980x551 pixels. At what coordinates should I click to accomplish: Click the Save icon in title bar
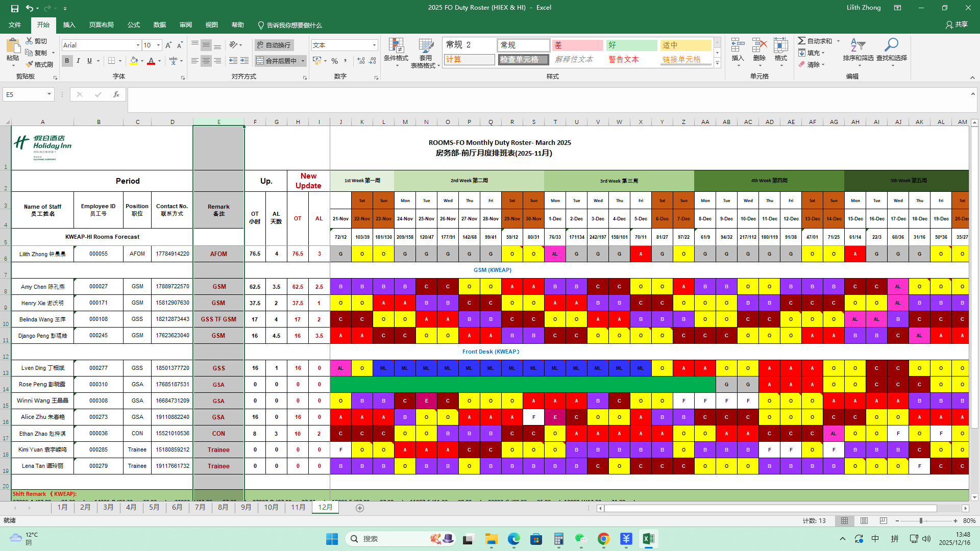pos(15,8)
